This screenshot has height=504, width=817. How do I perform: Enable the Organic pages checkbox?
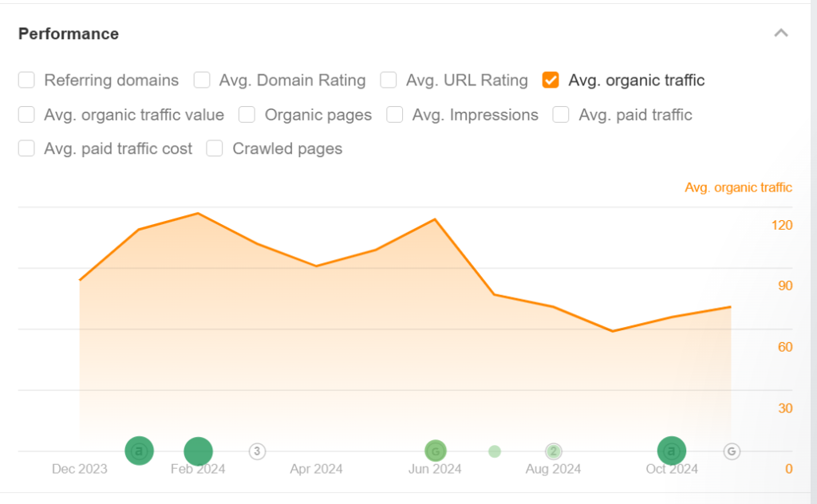click(x=247, y=115)
